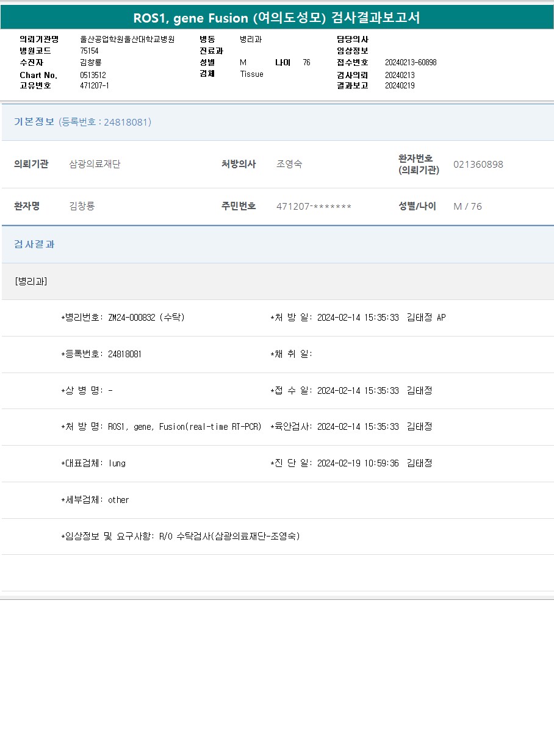Click the 환자번호 value 021360898

point(478,164)
